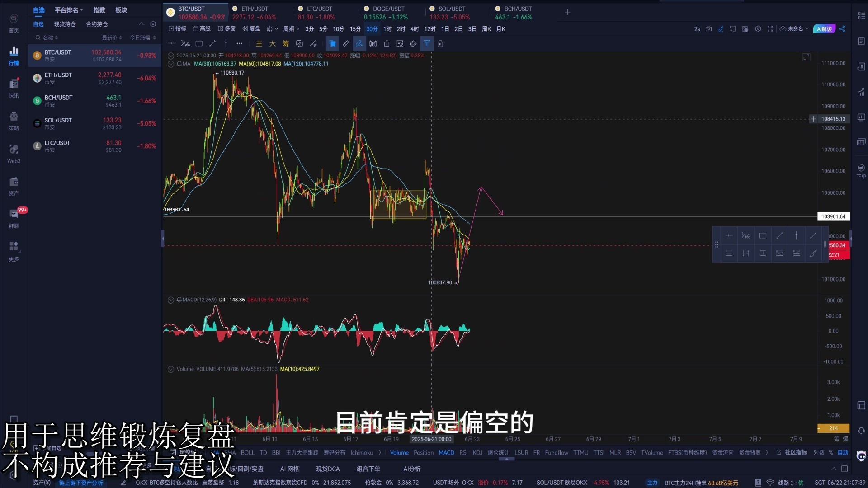
Task: Open the 周期 period dropdown
Action: (291, 29)
